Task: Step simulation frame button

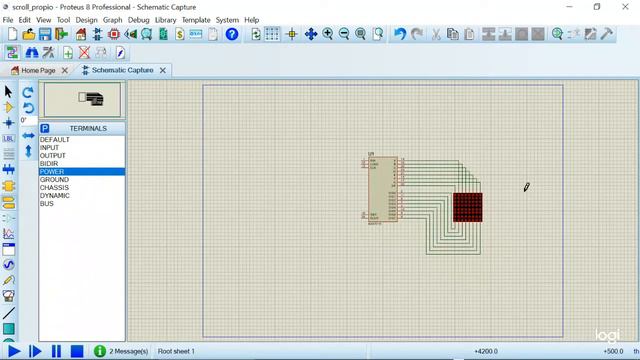Action: [35, 351]
